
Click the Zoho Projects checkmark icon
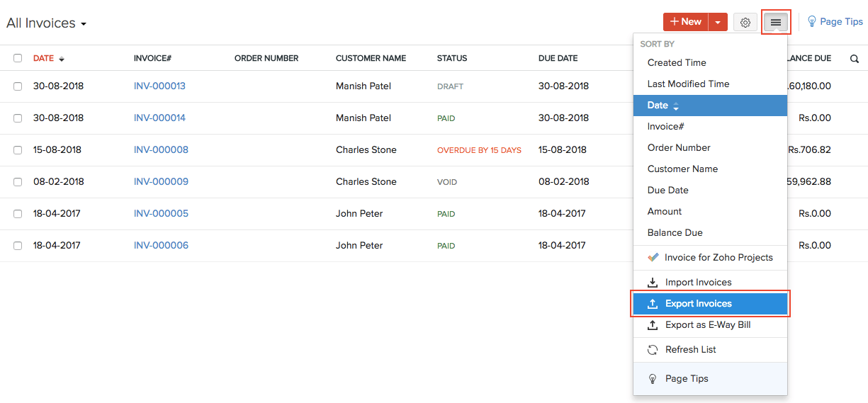pos(653,258)
